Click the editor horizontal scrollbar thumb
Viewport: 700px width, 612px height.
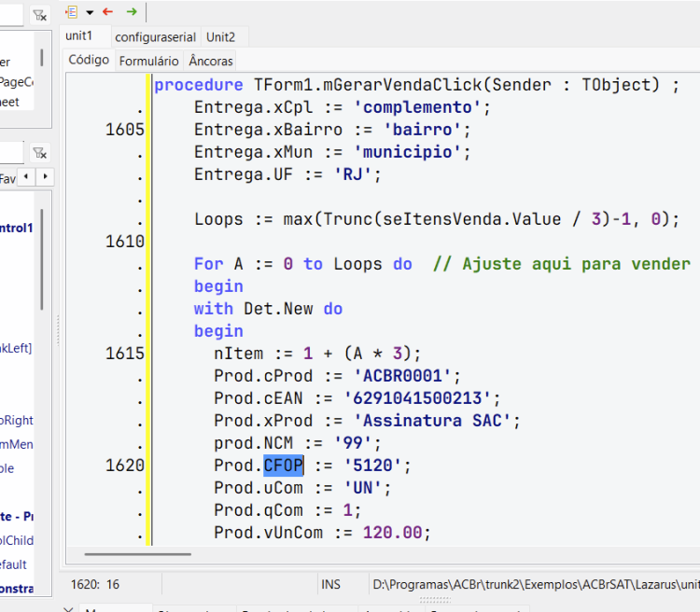pos(138,554)
